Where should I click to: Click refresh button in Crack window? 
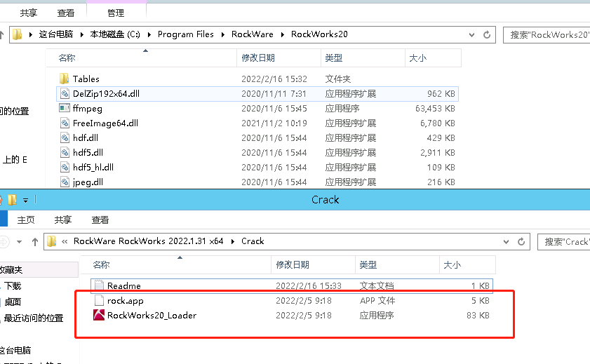pos(521,241)
